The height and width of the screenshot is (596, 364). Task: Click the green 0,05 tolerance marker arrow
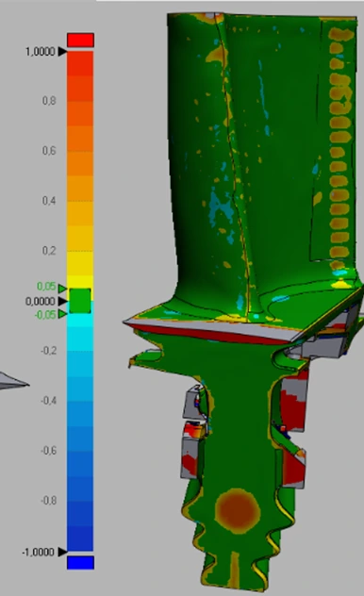tap(62, 289)
